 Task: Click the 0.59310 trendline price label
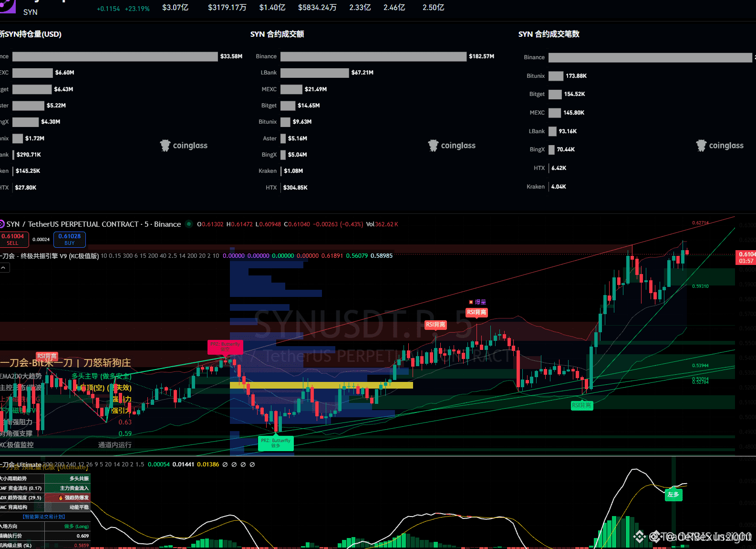[700, 286]
